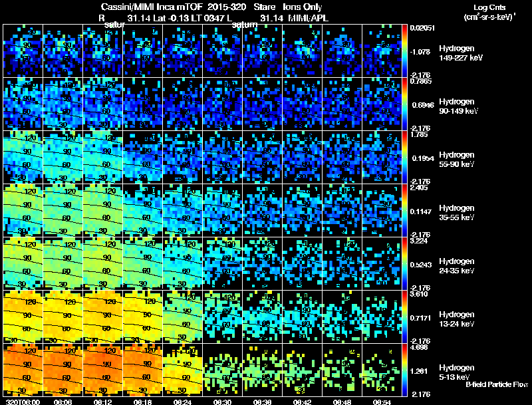Click the 0.02051 color bar maximum value
Viewport: 532px width, 405px height.
click(422, 28)
